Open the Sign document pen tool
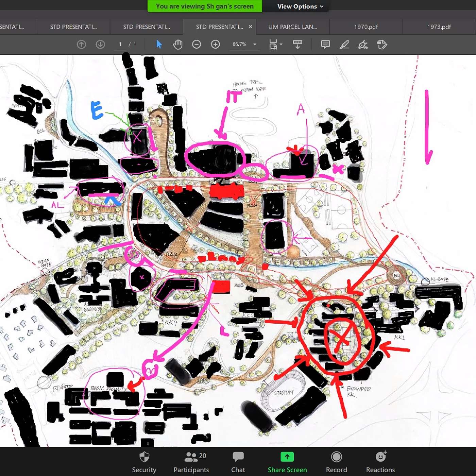 [x=363, y=45]
